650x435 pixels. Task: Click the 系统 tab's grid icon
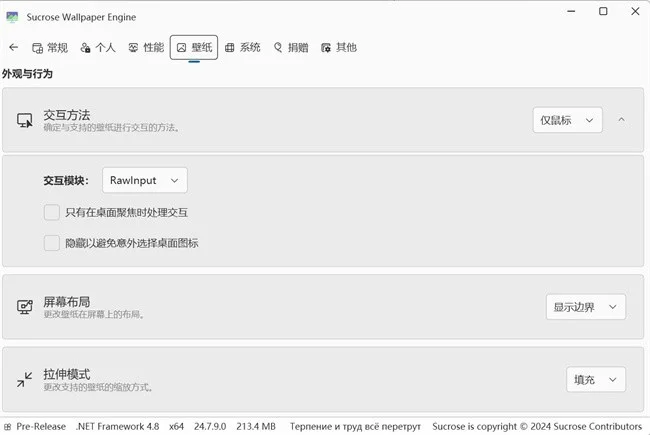(230, 48)
